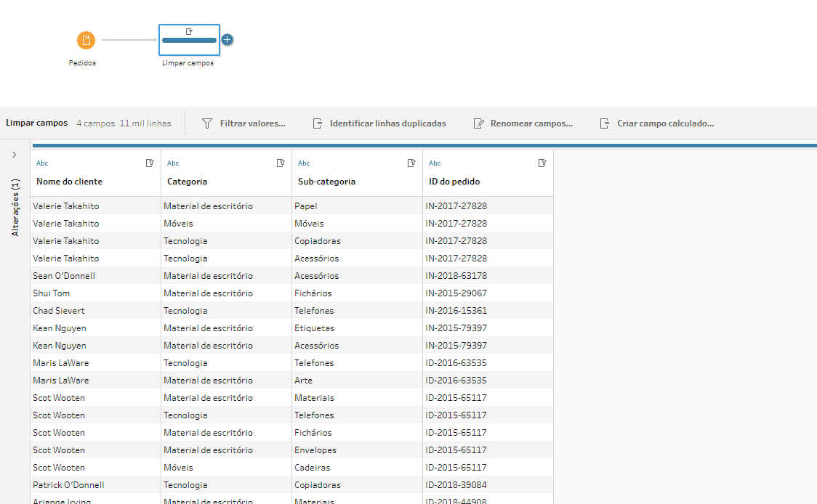
Task: Open data type menu for ID do pedido
Action: [x=435, y=163]
